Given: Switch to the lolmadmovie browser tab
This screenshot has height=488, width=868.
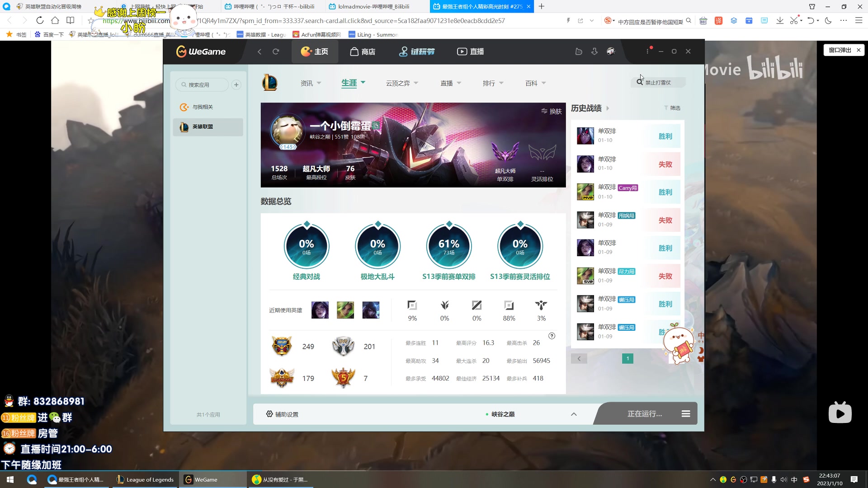Looking at the screenshot, I should point(373,6).
